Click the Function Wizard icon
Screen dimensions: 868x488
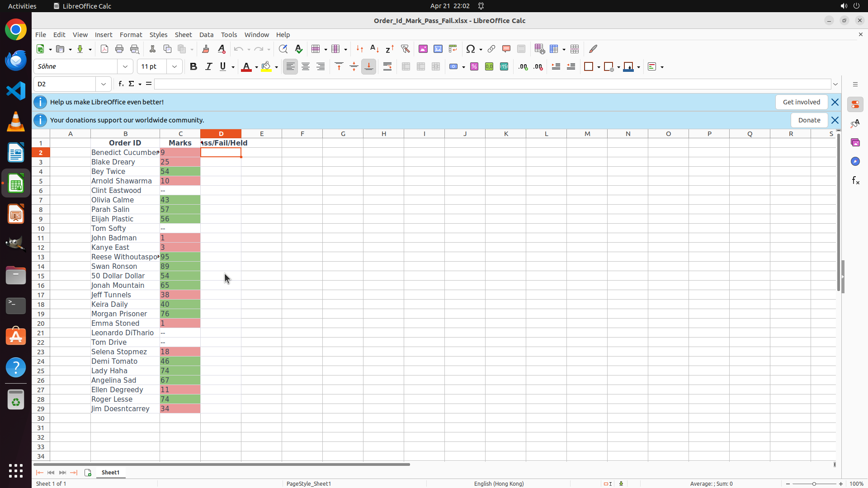pyautogui.click(x=121, y=84)
